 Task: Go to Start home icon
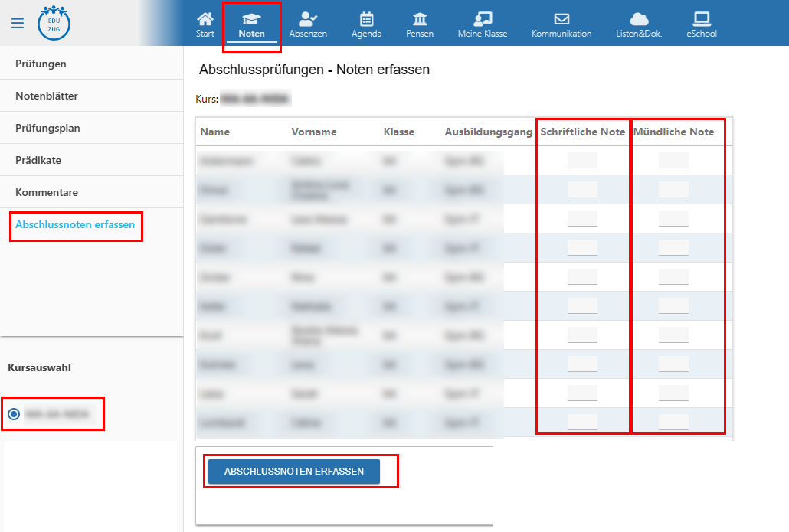205,19
